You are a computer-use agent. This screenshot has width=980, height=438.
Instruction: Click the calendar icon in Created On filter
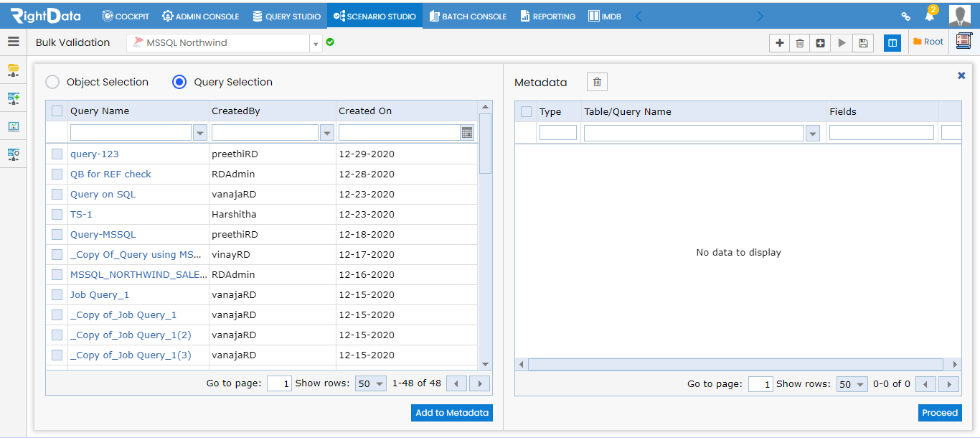point(467,132)
